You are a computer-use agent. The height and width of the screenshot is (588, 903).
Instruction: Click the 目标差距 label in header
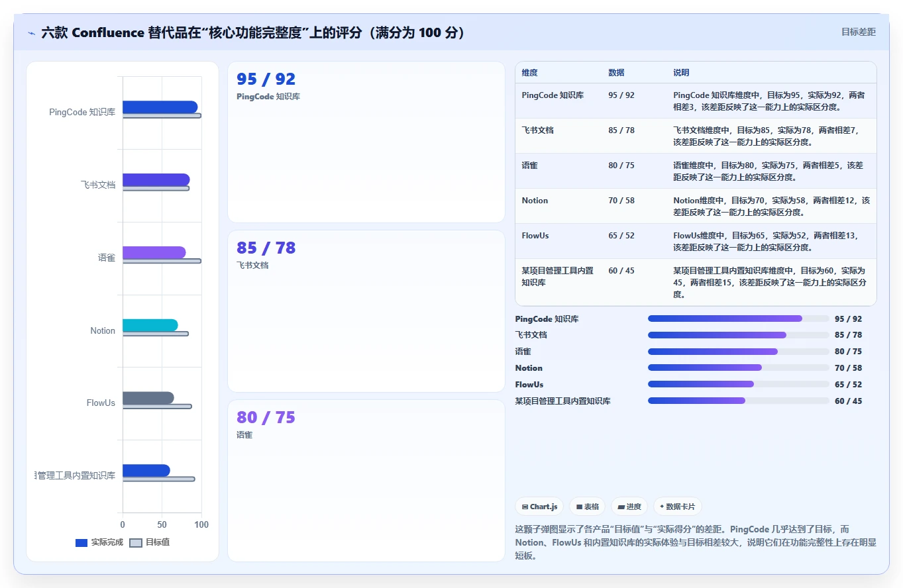click(858, 32)
